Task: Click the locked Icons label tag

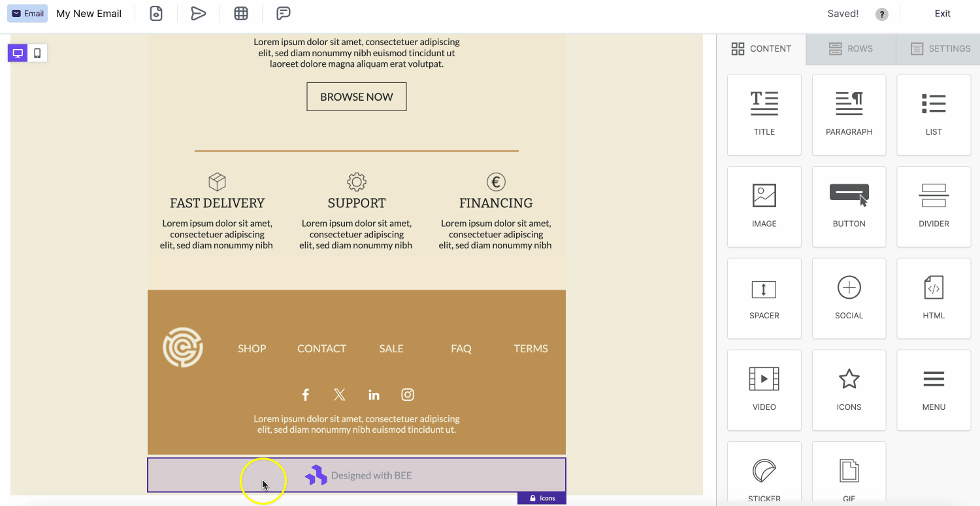Action: coord(542,498)
